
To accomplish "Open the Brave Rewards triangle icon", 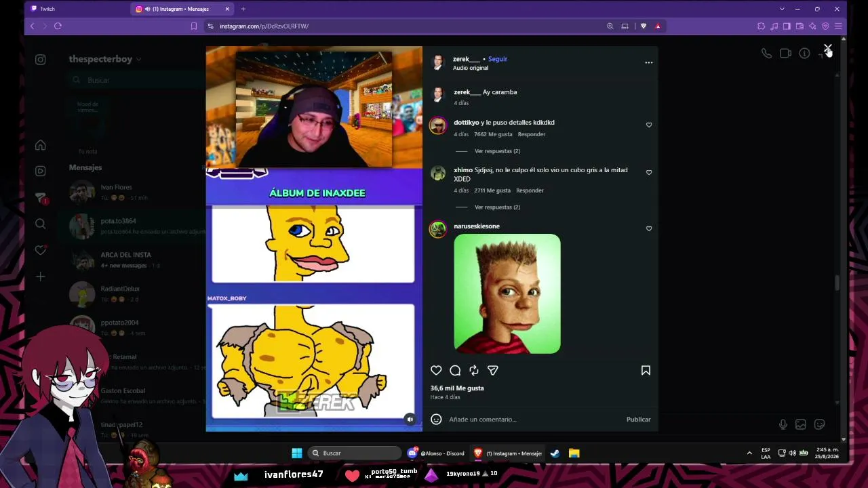I will [x=658, y=26].
